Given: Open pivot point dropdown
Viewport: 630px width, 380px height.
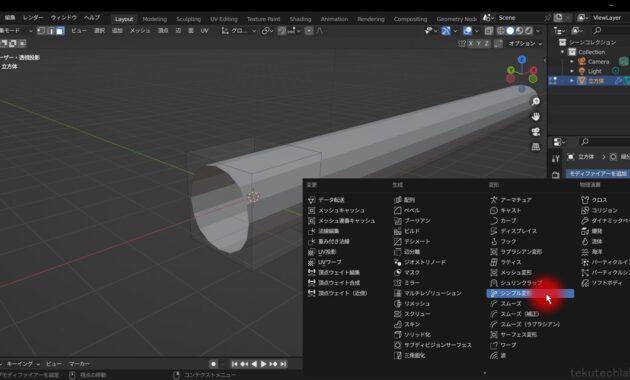Looking at the screenshot, I should click(267, 31).
